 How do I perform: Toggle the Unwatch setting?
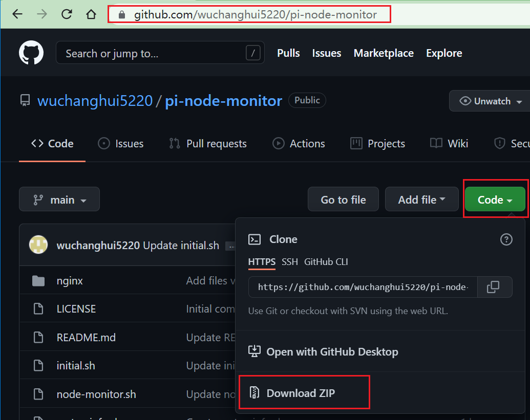pos(493,101)
